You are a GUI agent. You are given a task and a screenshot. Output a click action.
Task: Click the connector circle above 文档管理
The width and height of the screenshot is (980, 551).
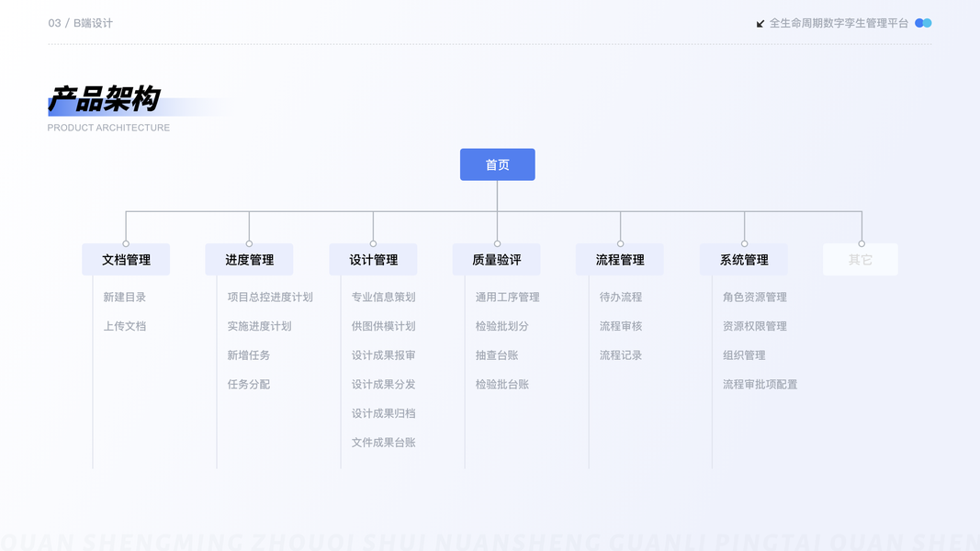point(126,243)
